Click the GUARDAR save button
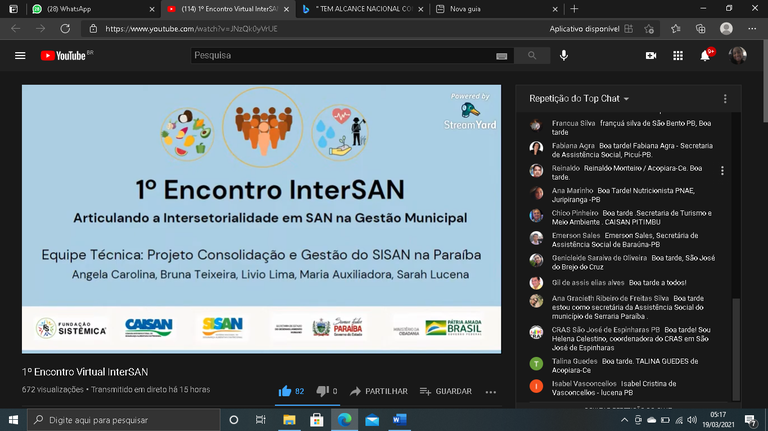The image size is (768, 431). [446, 391]
